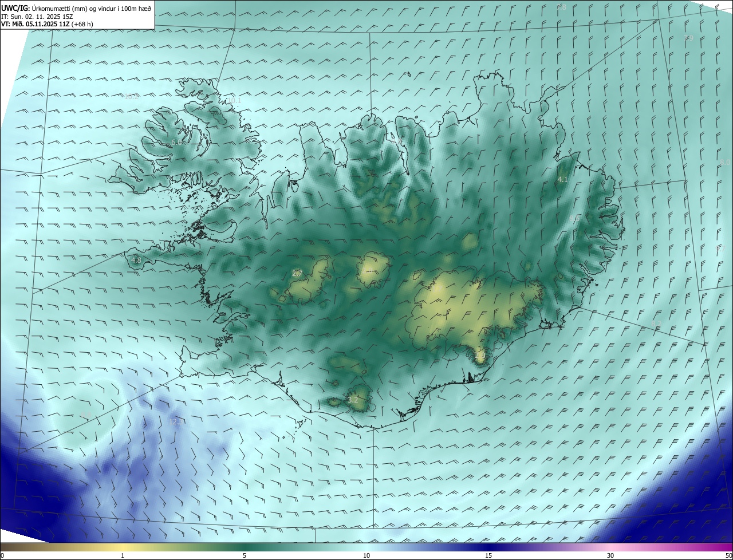This screenshot has height=560, width=733.
Task: Click the dark blue colorbar section near 15
Action: pos(488,547)
